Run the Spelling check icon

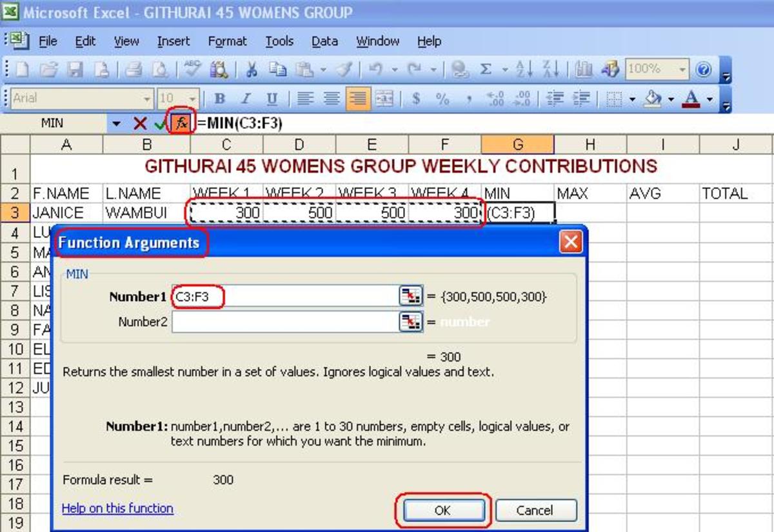192,70
